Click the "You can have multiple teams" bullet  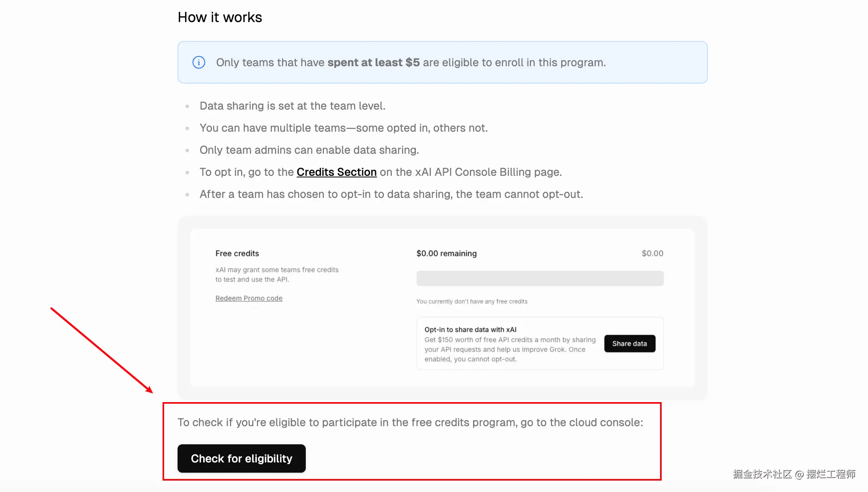tap(343, 128)
